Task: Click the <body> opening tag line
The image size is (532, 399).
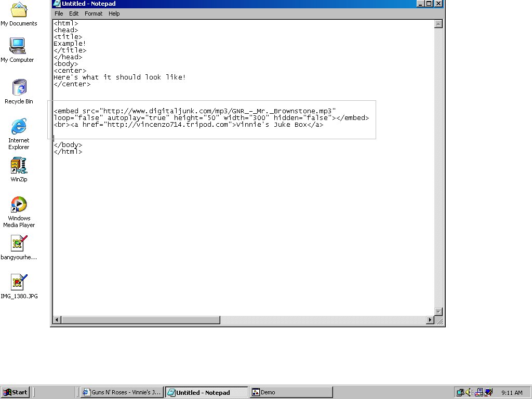Action: coord(66,64)
